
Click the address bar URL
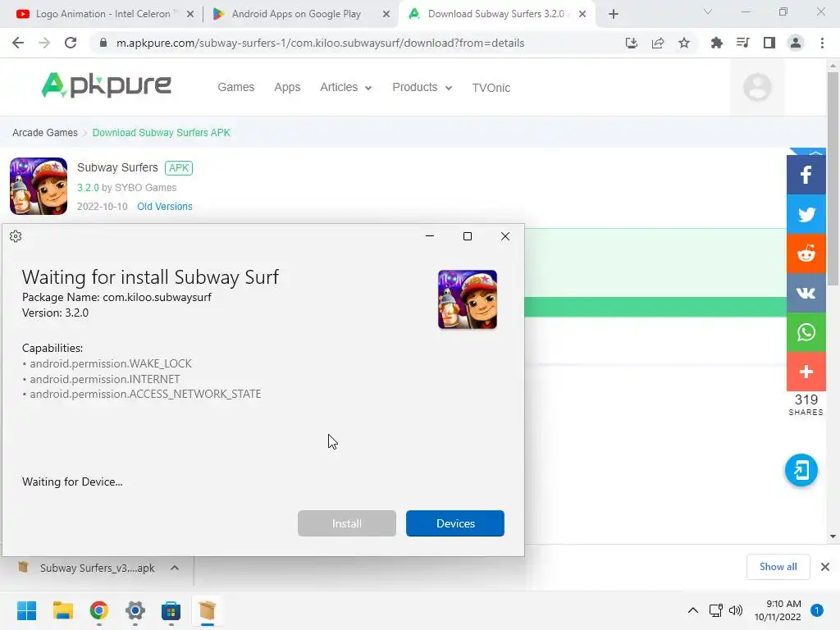click(320, 43)
